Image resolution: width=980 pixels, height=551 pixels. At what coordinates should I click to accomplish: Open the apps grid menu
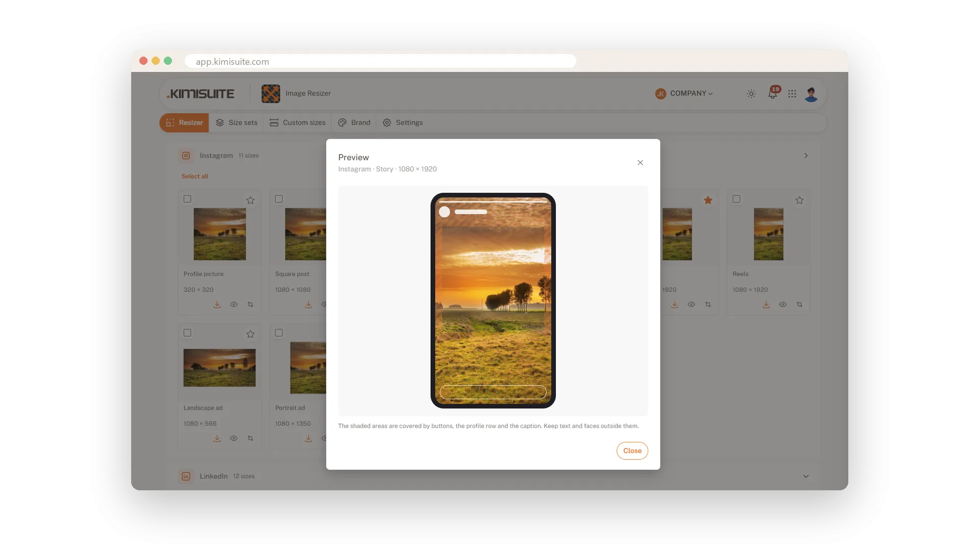792,94
